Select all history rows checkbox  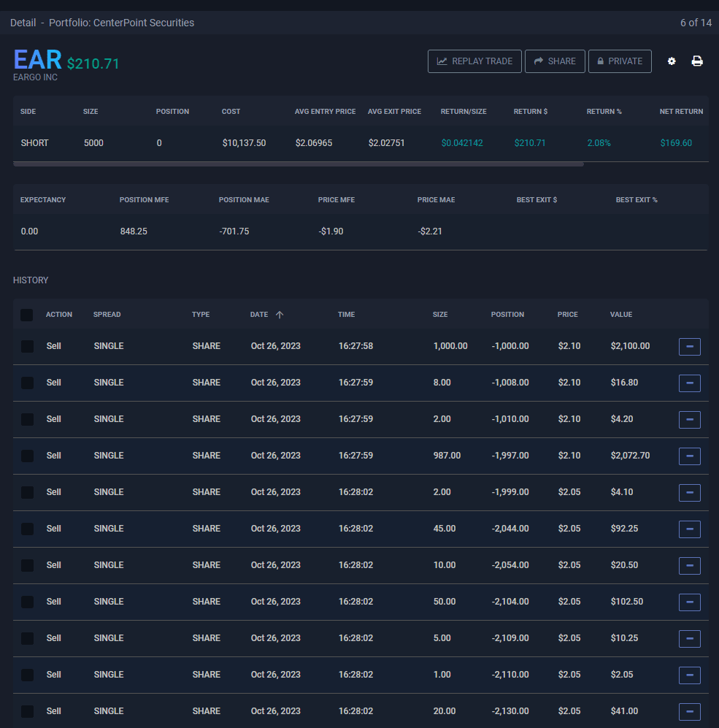[x=27, y=315]
